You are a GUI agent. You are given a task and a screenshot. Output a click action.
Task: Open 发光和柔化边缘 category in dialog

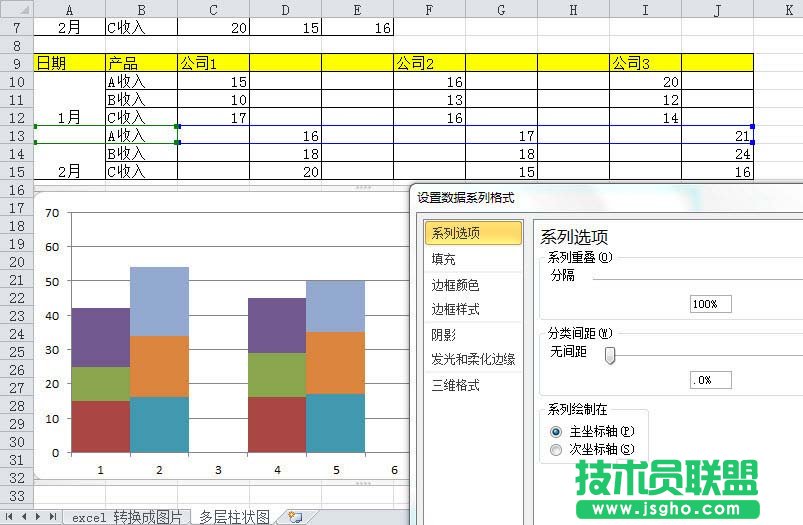coord(473,360)
